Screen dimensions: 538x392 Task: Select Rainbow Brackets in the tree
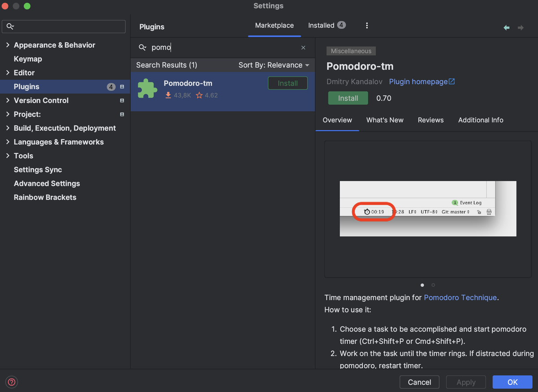[45, 198]
